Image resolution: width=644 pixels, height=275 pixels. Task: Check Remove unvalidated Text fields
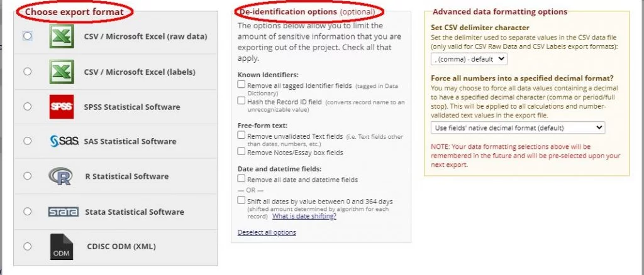[241, 135]
